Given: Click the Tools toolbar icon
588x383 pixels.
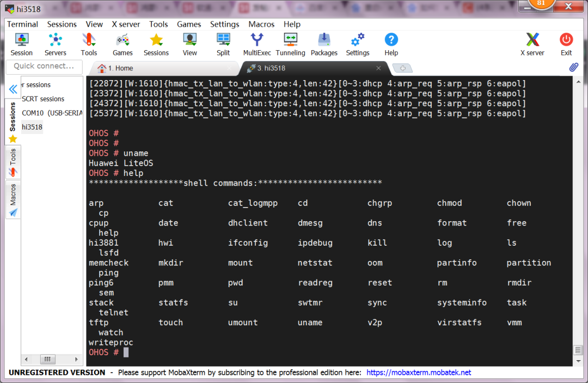Looking at the screenshot, I should [x=89, y=44].
